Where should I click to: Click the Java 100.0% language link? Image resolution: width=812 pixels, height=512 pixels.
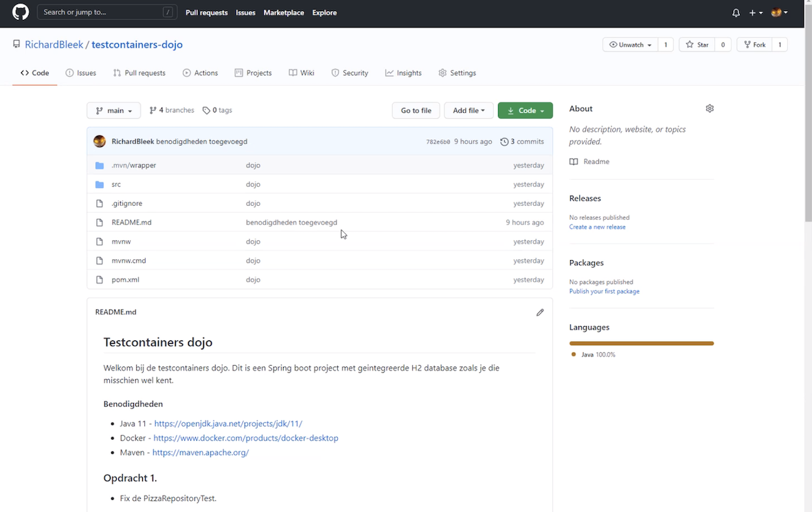click(594, 355)
